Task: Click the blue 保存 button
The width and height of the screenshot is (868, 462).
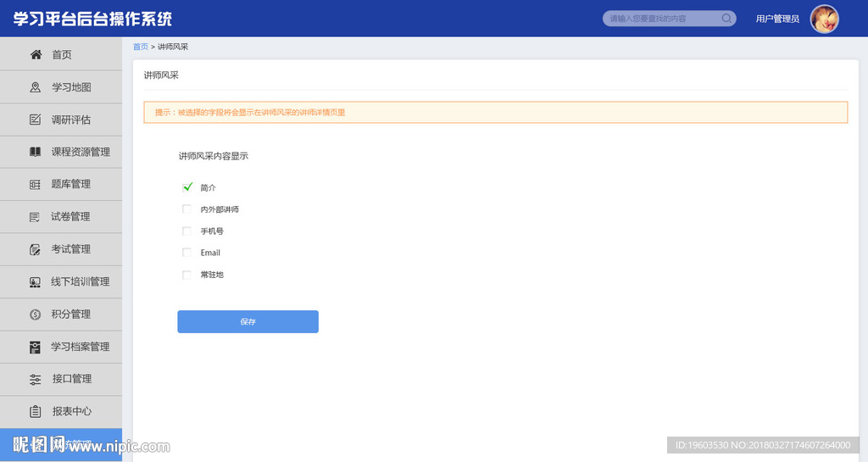Action: click(x=248, y=321)
